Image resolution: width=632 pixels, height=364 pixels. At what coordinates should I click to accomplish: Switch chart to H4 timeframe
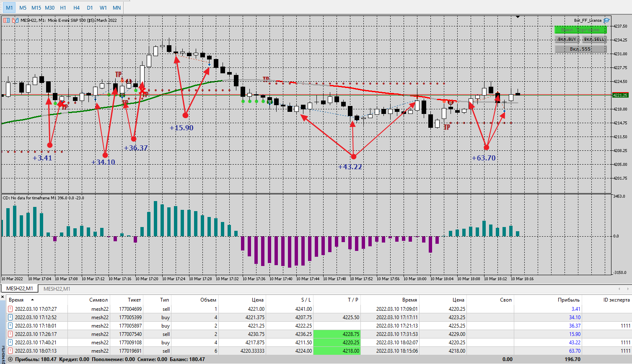pos(76,8)
